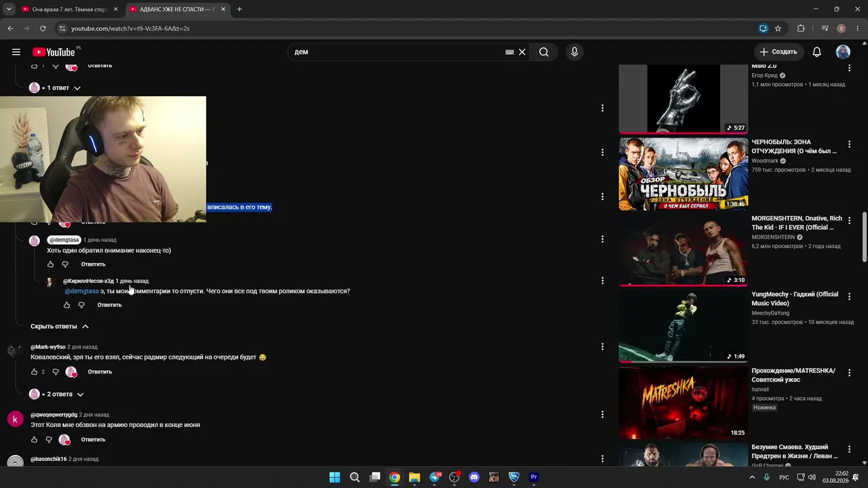Screen dimensions: 868x488
Task: Open action menu for the @Mark-wy9so comment
Action: pos(602,347)
